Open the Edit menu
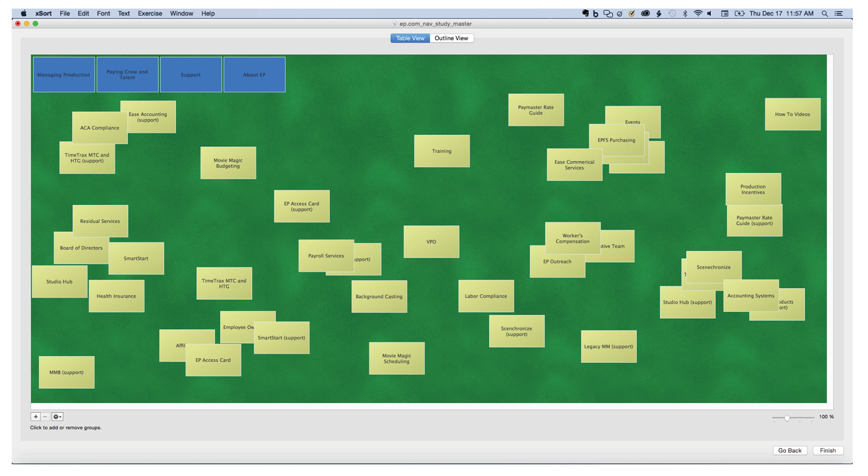Viewport: 868px width, 476px height. pos(83,14)
